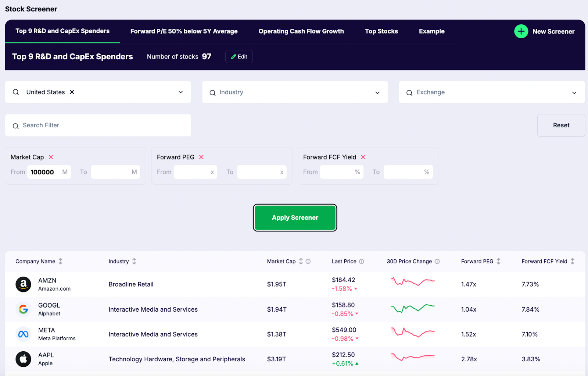Screen dimensions: 588x376
Task: Click the New Screener label
Action: tap(553, 32)
